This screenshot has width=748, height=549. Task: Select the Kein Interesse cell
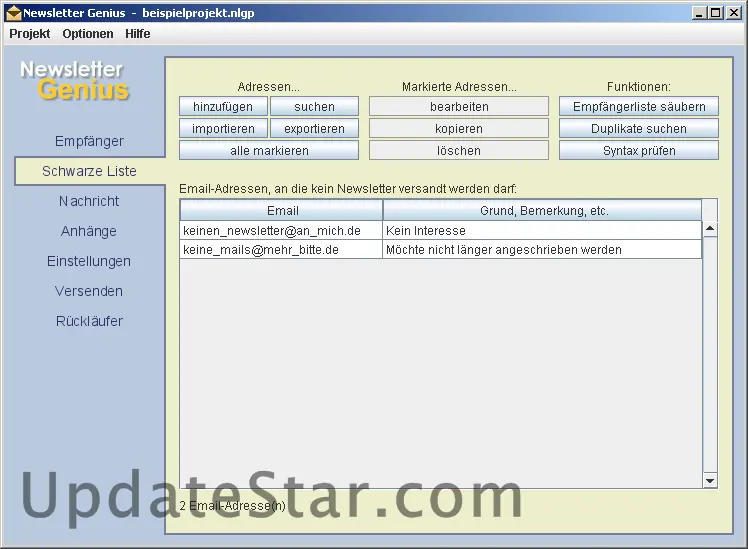[x=542, y=230]
